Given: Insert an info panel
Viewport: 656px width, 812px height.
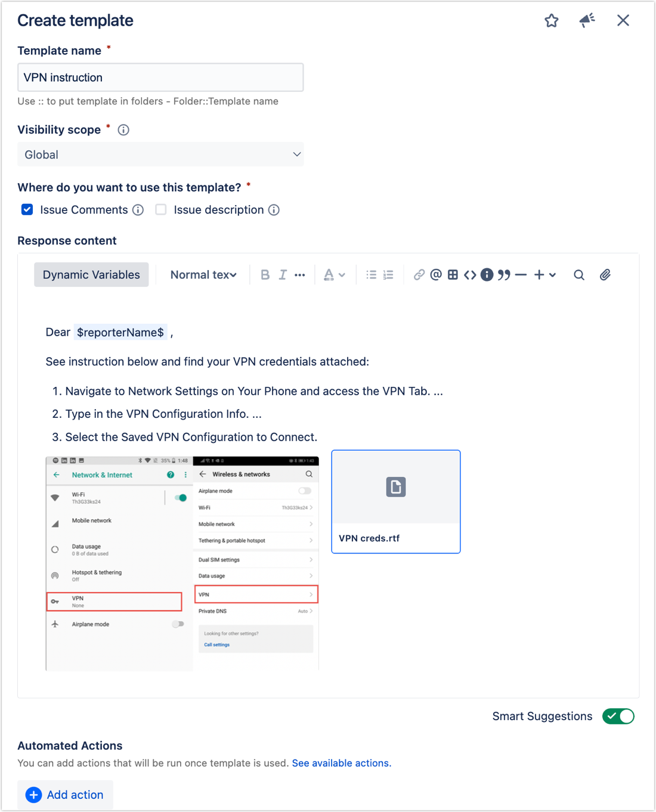Looking at the screenshot, I should (487, 275).
